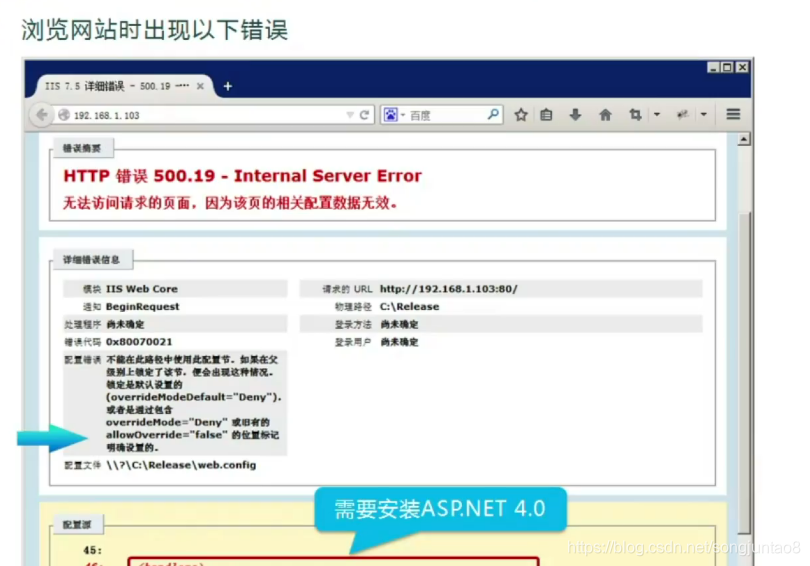Open the search engine chooser arrow
Image resolution: width=810 pixels, height=566 pixels.
[403, 115]
